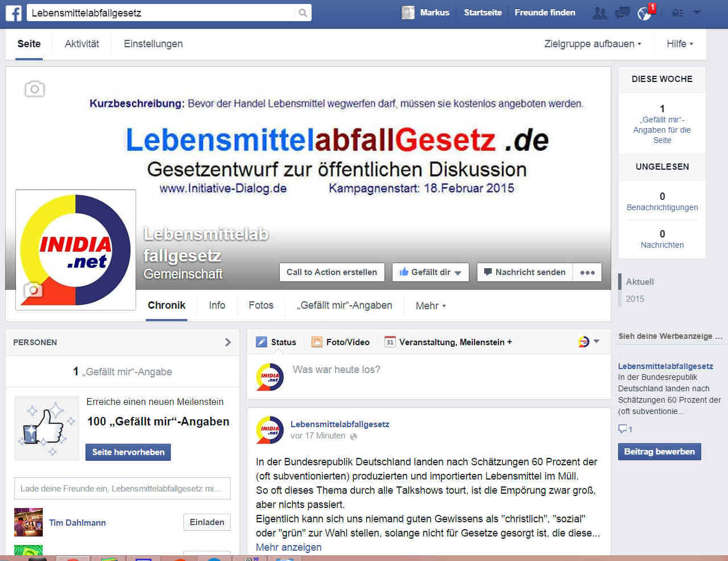This screenshot has height=561, width=728.
Task: Click the thumbs-up milestone image
Action: [47, 428]
